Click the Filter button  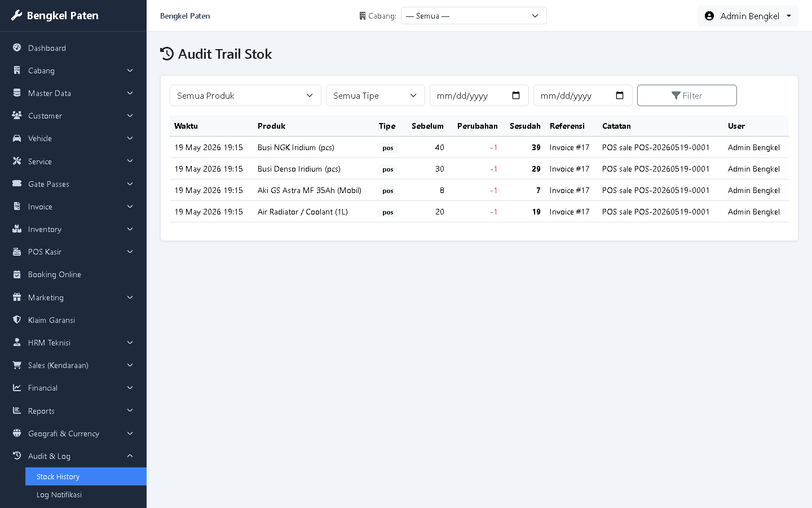tap(687, 95)
